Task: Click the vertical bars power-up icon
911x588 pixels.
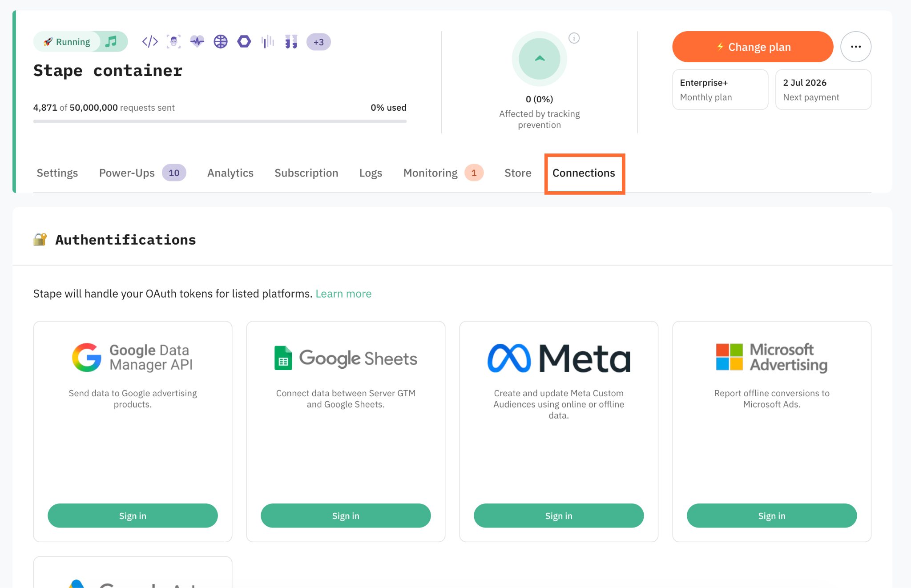Action: tap(268, 42)
